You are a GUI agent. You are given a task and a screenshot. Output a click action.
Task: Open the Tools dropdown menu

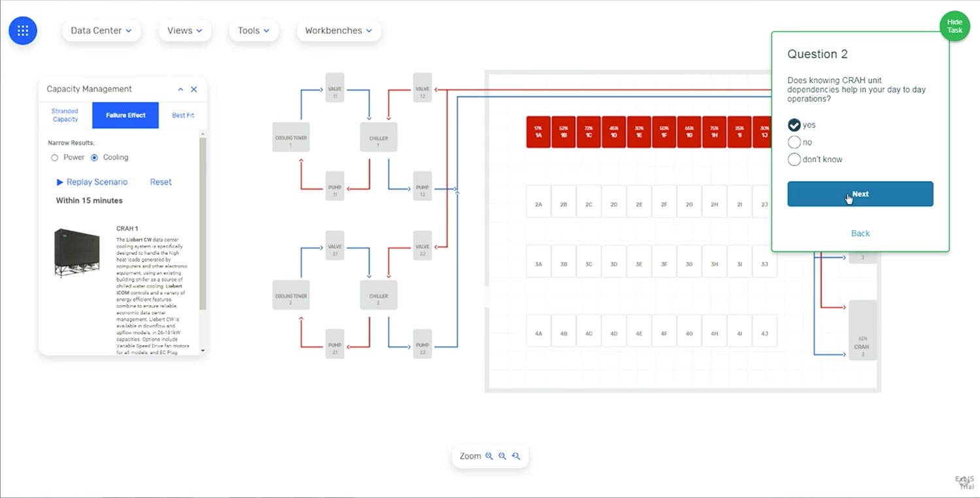pyautogui.click(x=254, y=31)
